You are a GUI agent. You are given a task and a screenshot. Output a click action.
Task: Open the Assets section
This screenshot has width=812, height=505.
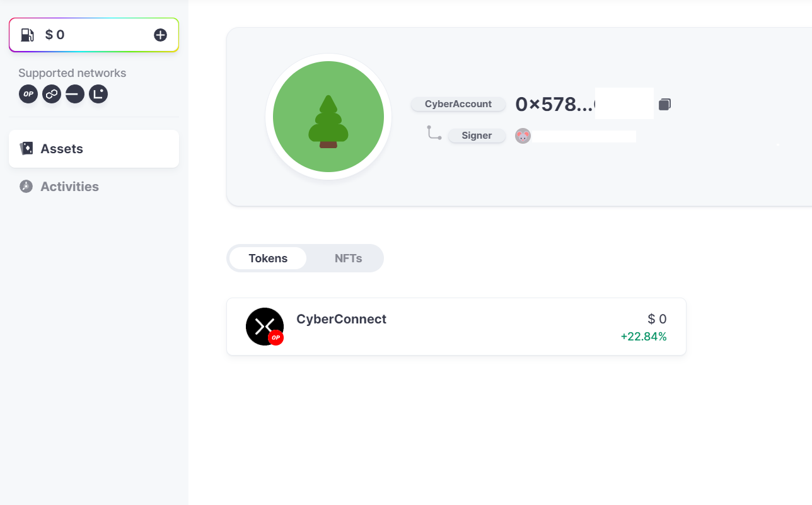(94, 149)
